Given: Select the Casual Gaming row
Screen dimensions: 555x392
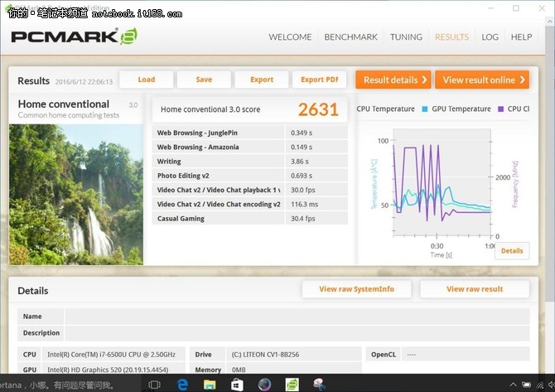Looking at the screenshot, I should 250,219.
